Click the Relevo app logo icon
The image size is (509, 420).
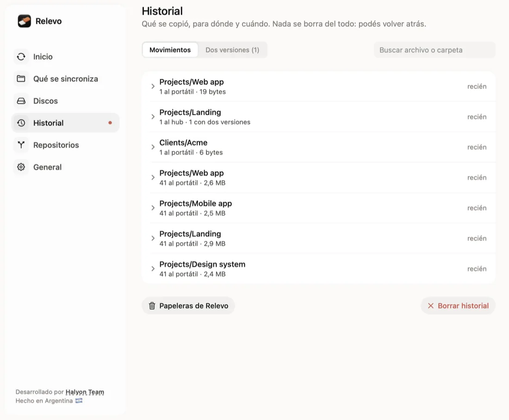(x=24, y=21)
